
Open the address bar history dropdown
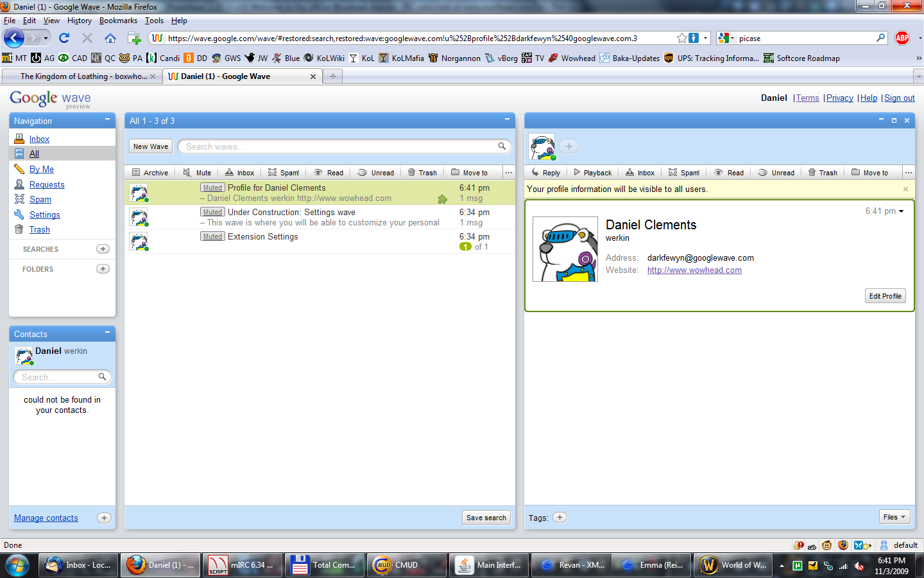[x=705, y=38]
